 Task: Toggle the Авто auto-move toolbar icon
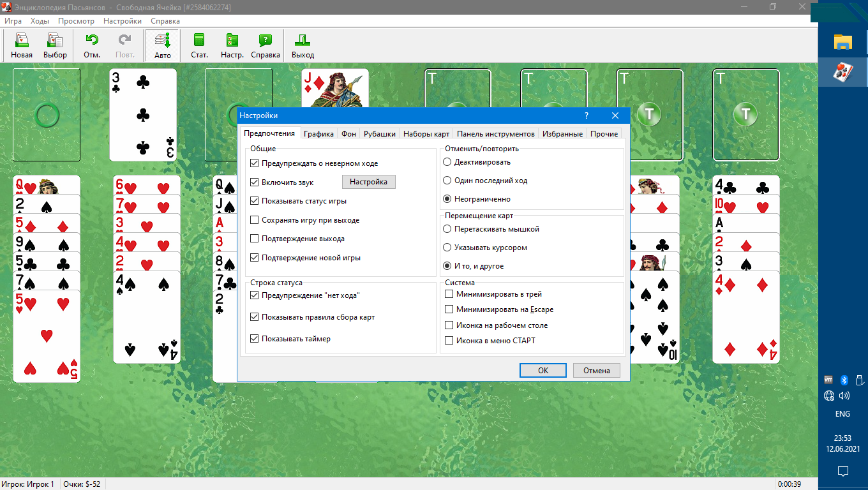(163, 45)
